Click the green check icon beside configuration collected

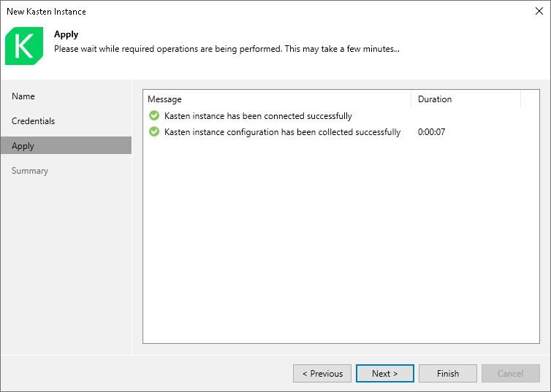click(x=154, y=131)
